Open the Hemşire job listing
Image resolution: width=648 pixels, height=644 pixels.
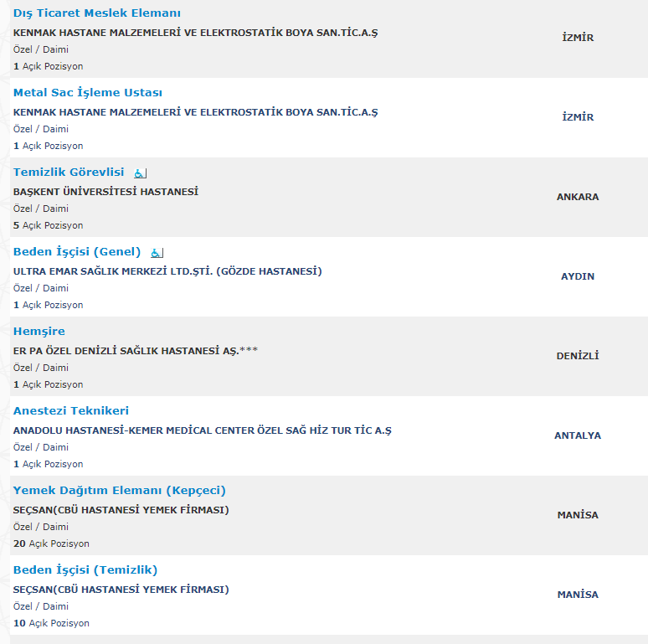(x=39, y=331)
